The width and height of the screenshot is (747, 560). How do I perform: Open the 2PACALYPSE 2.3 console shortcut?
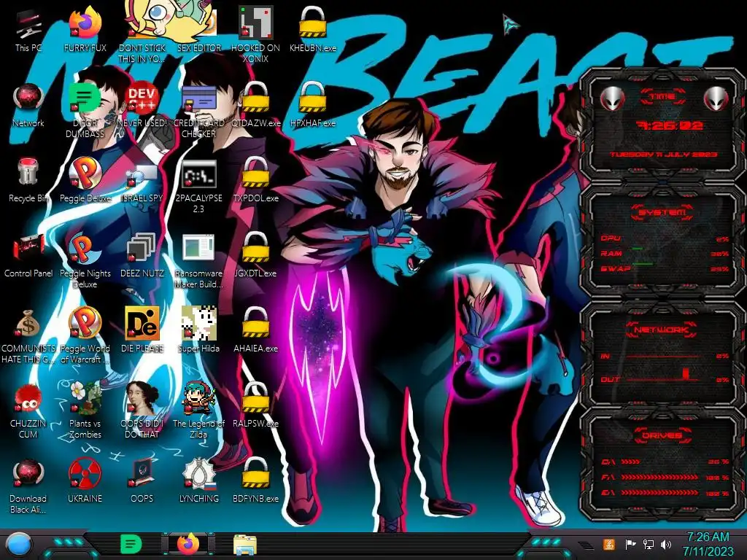tap(198, 186)
